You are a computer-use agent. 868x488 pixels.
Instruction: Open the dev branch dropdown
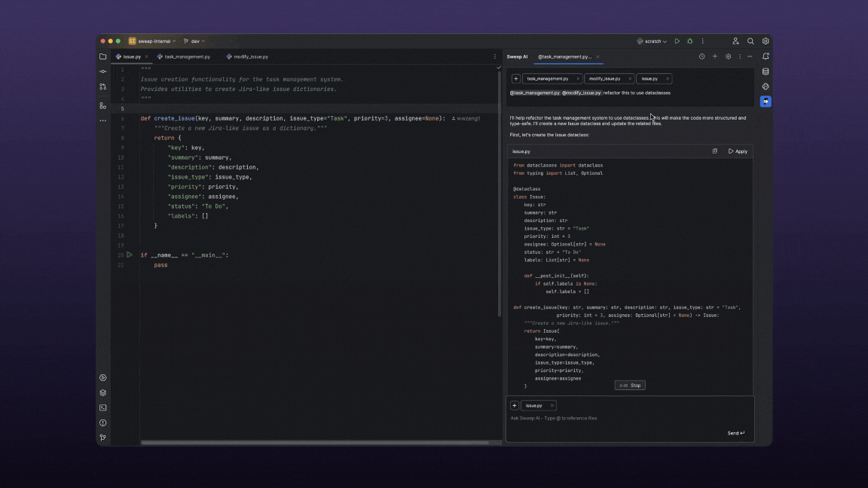pos(194,41)
